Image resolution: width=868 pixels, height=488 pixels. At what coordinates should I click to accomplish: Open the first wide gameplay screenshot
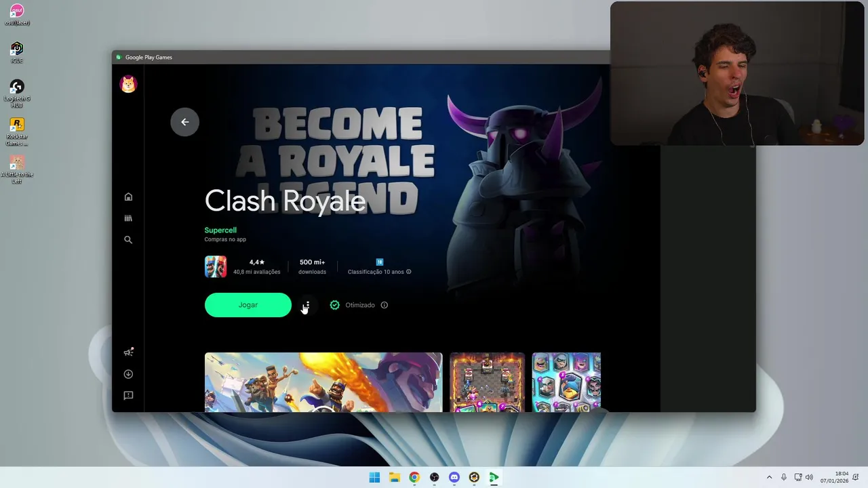323,382
